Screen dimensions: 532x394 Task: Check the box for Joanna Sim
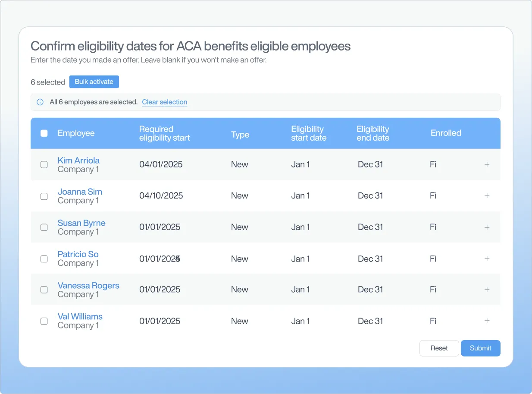pos(44,196)
